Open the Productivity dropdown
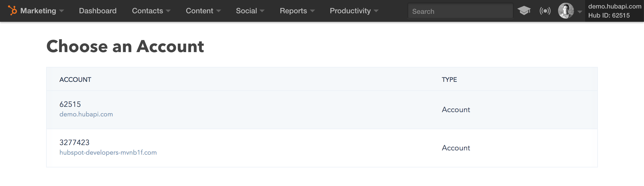644x186 pixels. pyautogui.click(x=350, y=11)
